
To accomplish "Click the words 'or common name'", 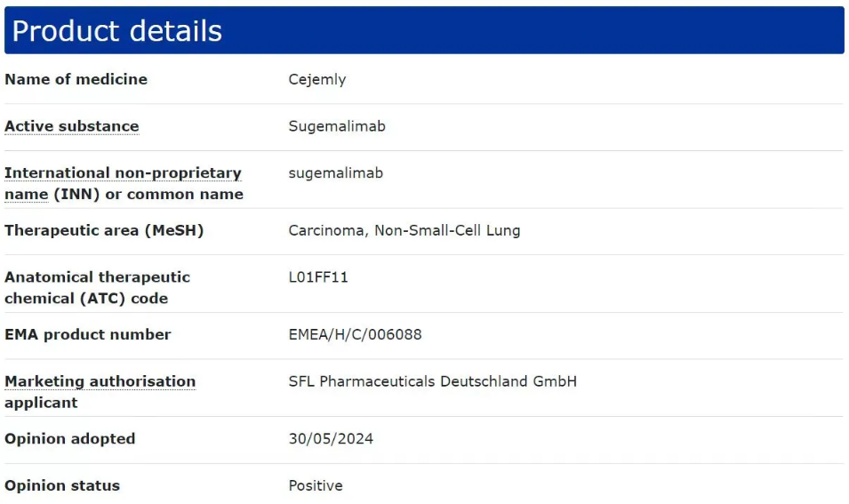I will [x=174, y=194].
